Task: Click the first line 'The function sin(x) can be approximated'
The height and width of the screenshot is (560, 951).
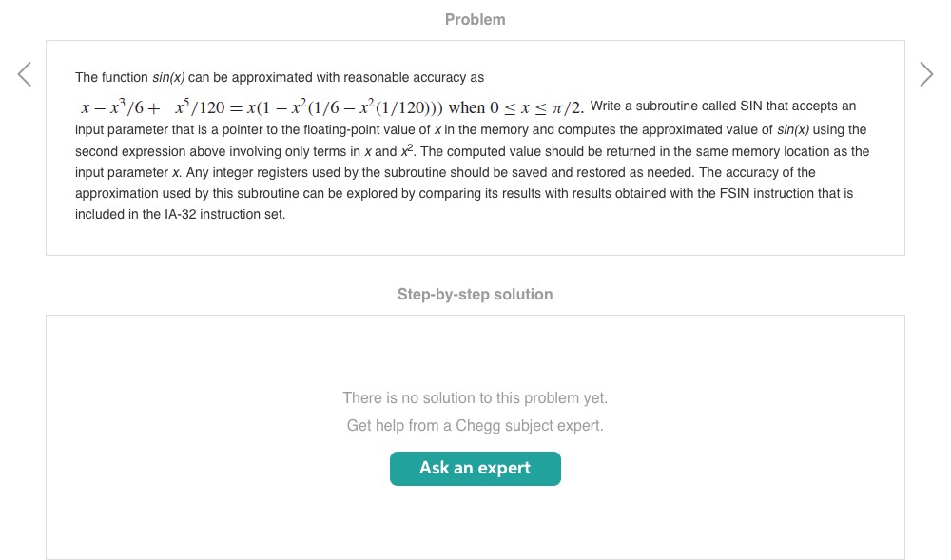Action: 280,77
